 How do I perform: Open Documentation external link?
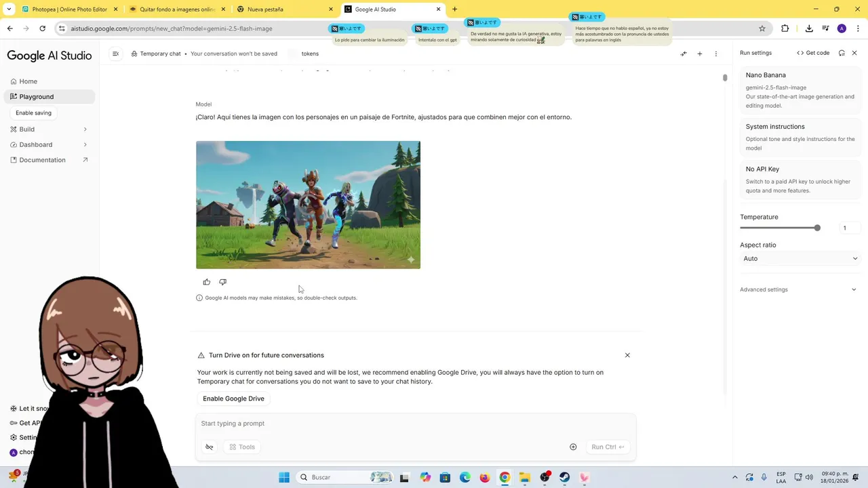pyautogui.click(x=50, y=160)
